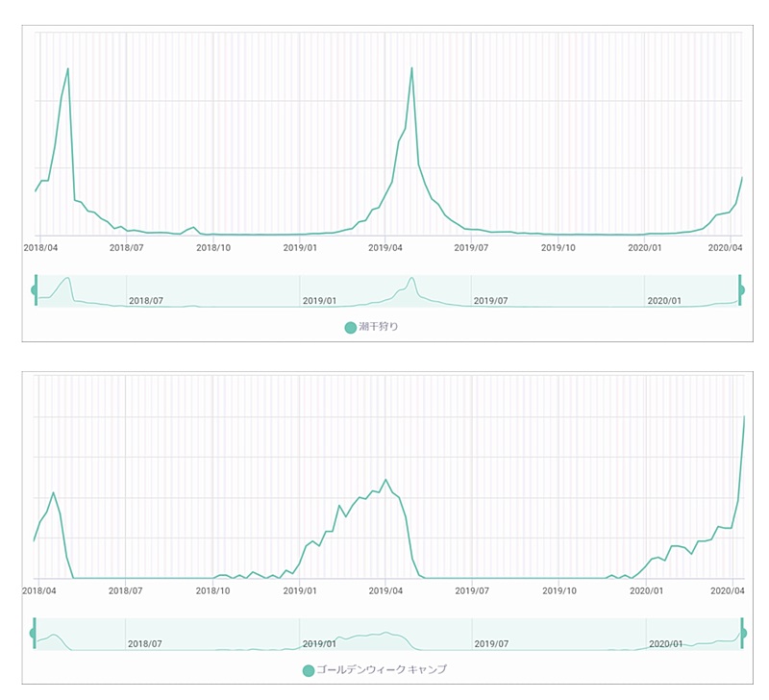The width and height of the screenshot is (769, 700).
Task: Click 2018/07 axis label in 潮干狩り chart
Action: coord(126,248)
